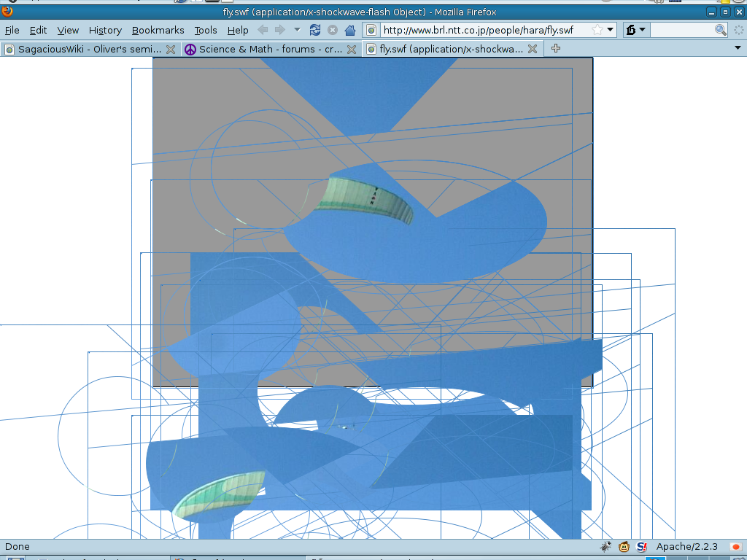This screenshot has height=560, width=747.
Task: Click the Reload page icon
Action: [315, 30]
